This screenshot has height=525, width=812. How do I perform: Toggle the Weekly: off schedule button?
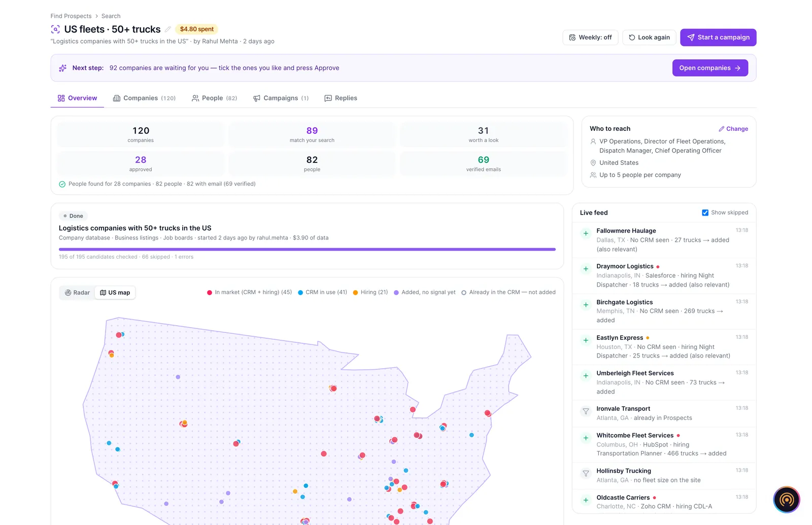pos(590,38)
